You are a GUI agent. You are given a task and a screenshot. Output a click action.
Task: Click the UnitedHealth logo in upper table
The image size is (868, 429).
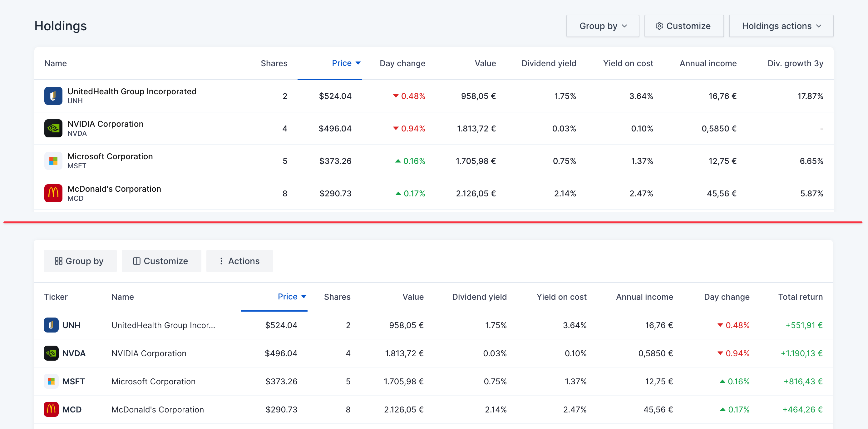[x=53, y=96]
